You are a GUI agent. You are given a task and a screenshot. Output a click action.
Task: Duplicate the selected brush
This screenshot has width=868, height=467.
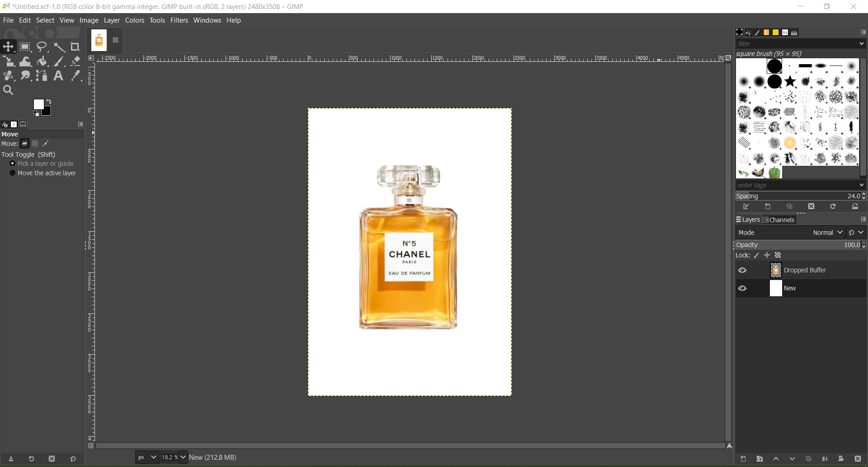pos(790,207)
